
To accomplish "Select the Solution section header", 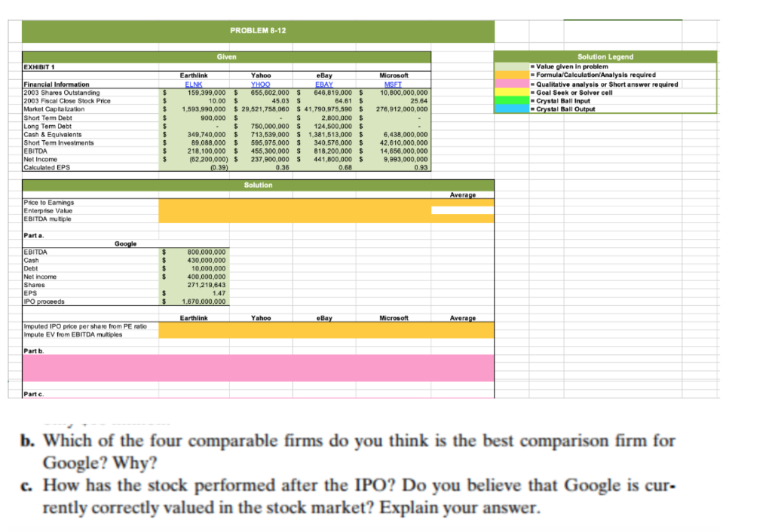I will pyautogui.click(x=258, y=185).
